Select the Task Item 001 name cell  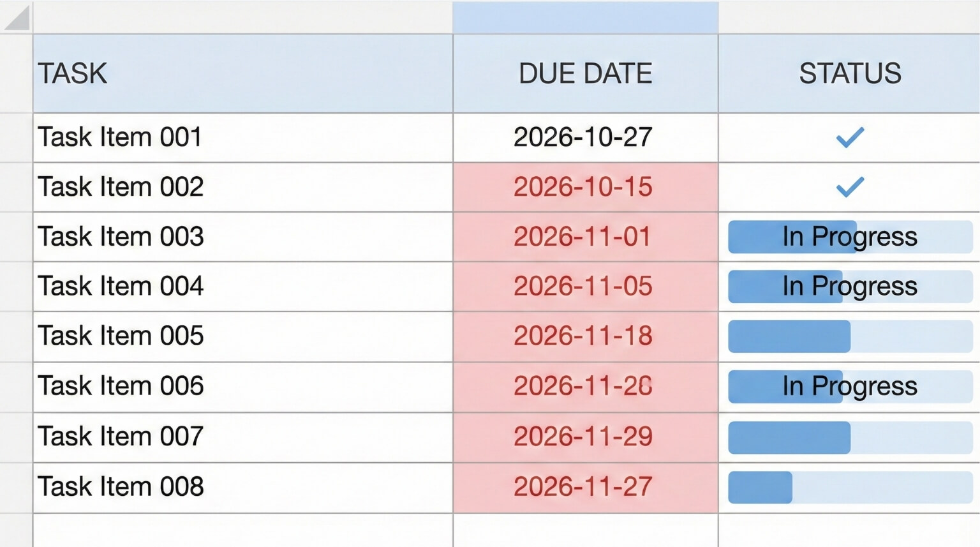pos(242,137)
